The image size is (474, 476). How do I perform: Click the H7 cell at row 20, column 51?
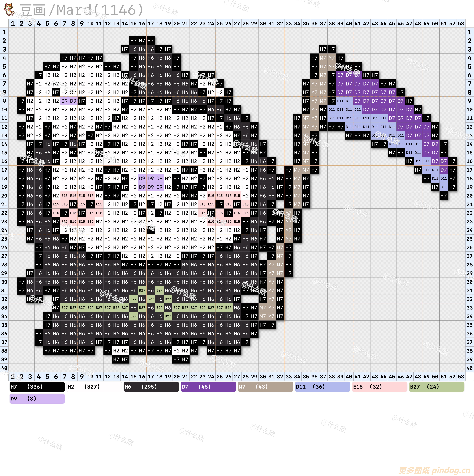point(444,196)
